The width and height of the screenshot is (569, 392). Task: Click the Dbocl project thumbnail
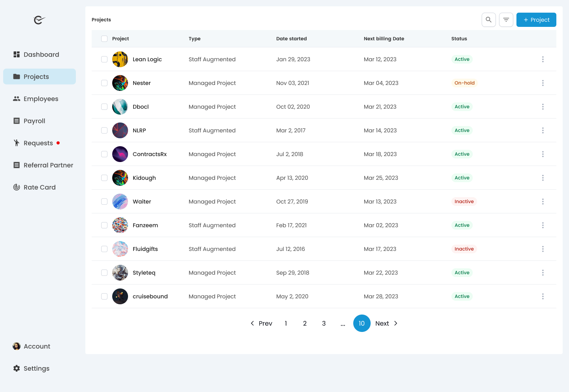click(120, 107)
